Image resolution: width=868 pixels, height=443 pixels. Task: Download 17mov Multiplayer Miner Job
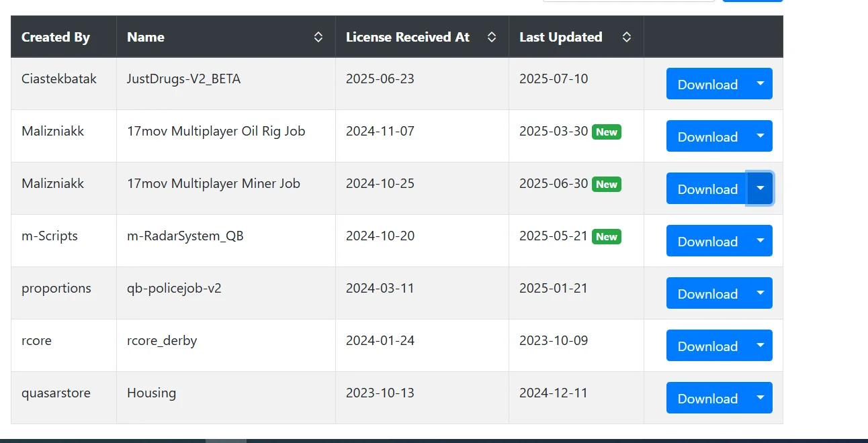tap(707, 189)
